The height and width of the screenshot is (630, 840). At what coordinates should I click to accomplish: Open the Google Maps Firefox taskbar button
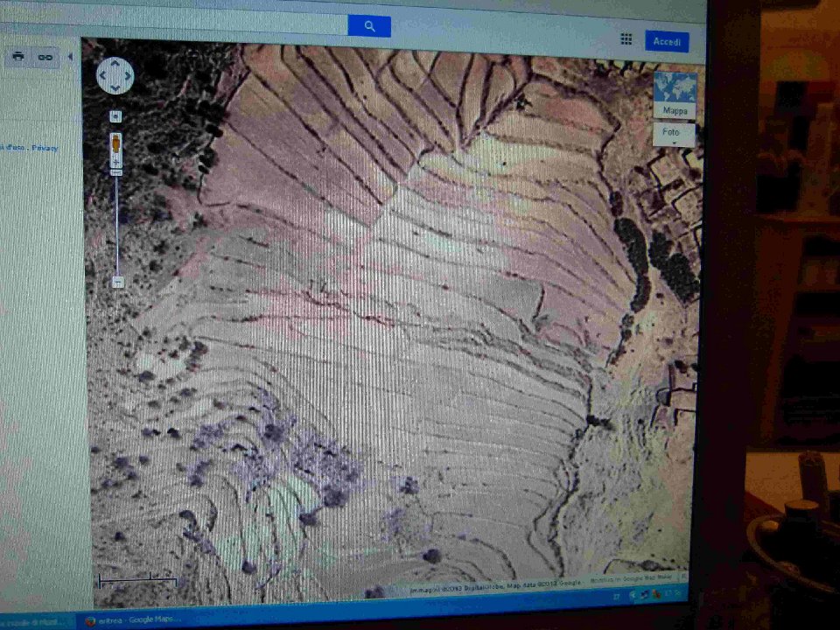pyautogui.click(x=132, y=620)
